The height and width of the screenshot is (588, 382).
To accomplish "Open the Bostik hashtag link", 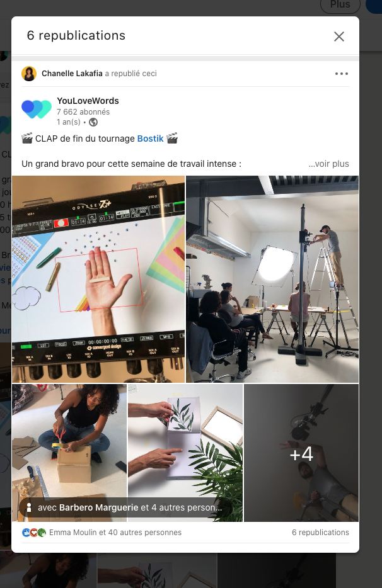I will [x=150, y=139].
